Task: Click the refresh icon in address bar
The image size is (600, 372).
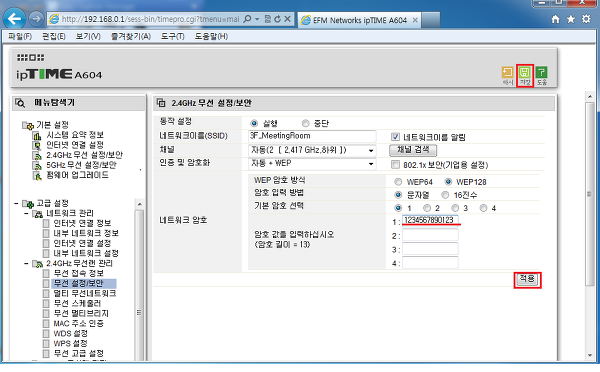Action: (x=277, y=19)
